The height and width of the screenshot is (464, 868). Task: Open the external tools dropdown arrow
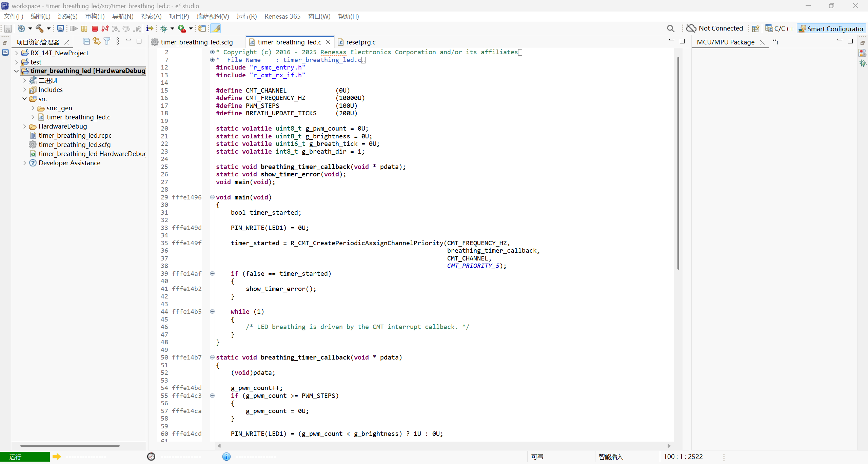point(191,28)
